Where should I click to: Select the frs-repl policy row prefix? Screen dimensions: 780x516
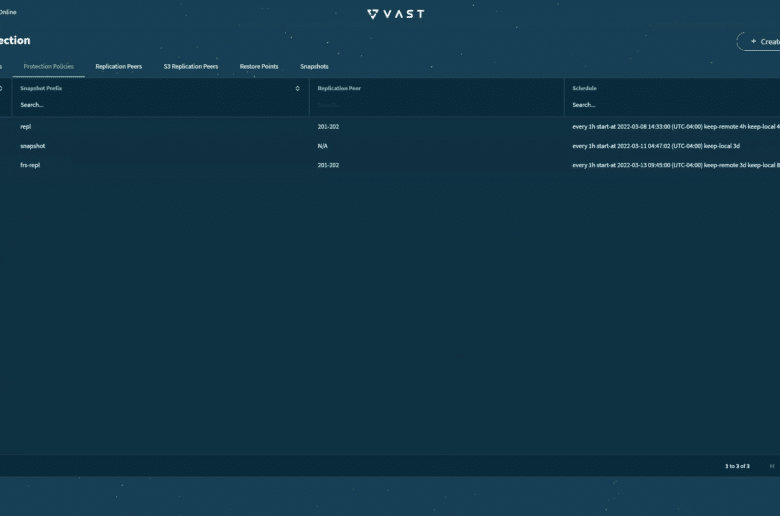tap(30, 165)
